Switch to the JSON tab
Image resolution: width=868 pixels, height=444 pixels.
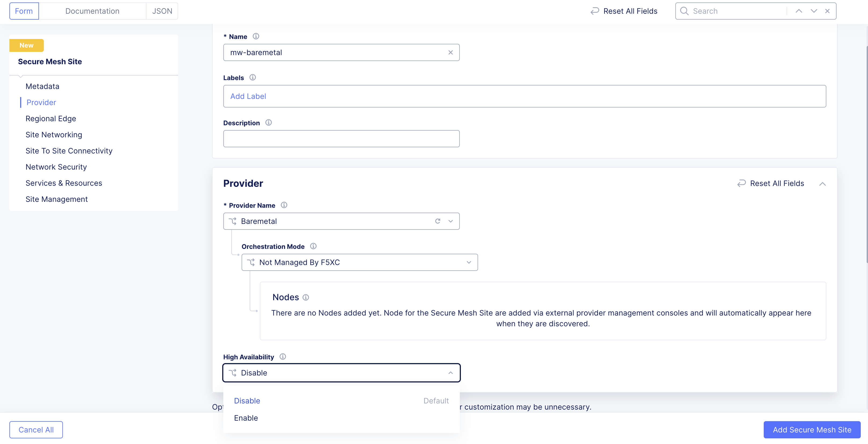[x=162, y=11]
